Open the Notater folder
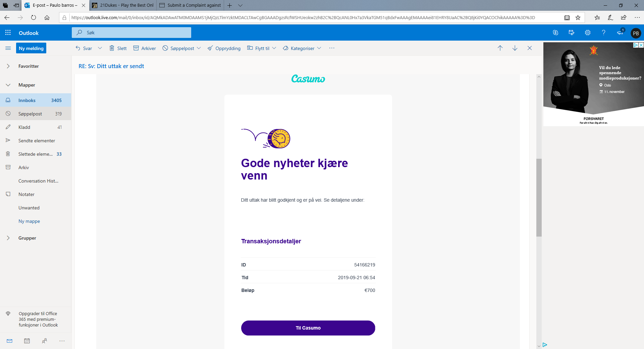 [x=36, y=194]
